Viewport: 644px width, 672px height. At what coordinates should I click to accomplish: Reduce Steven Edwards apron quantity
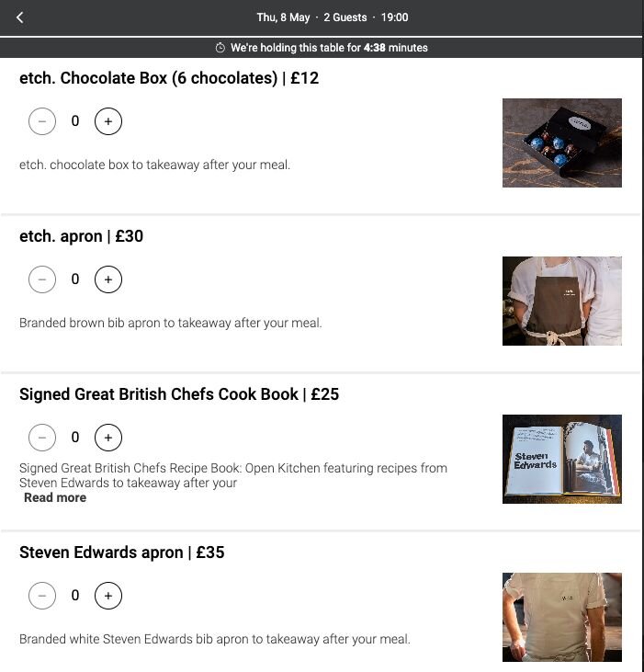tap(42, 596)
